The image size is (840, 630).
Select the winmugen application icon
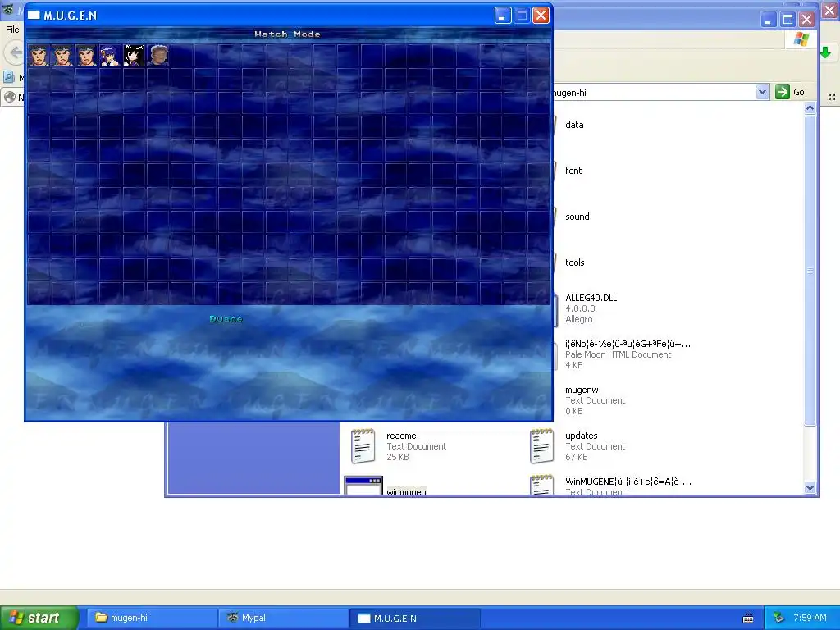click(363, 486)
